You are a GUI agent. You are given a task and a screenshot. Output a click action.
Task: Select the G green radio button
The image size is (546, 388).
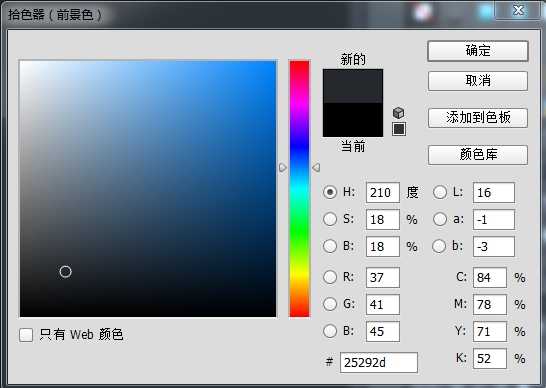330,304
